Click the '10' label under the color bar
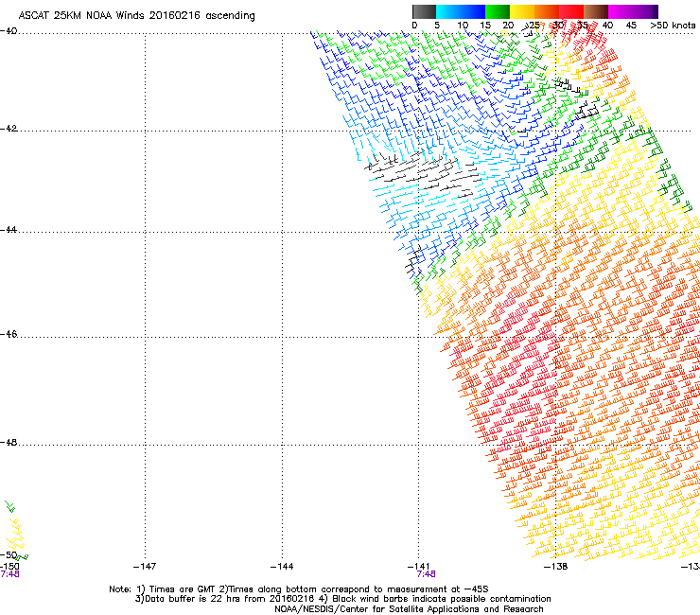700x615 pixels. (463, 26)
